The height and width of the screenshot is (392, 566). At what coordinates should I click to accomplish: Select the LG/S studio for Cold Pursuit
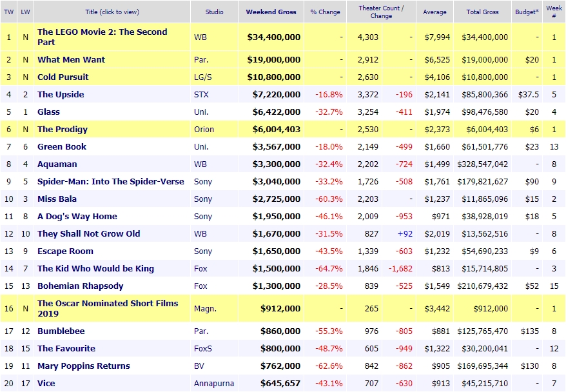pos(203,77)
